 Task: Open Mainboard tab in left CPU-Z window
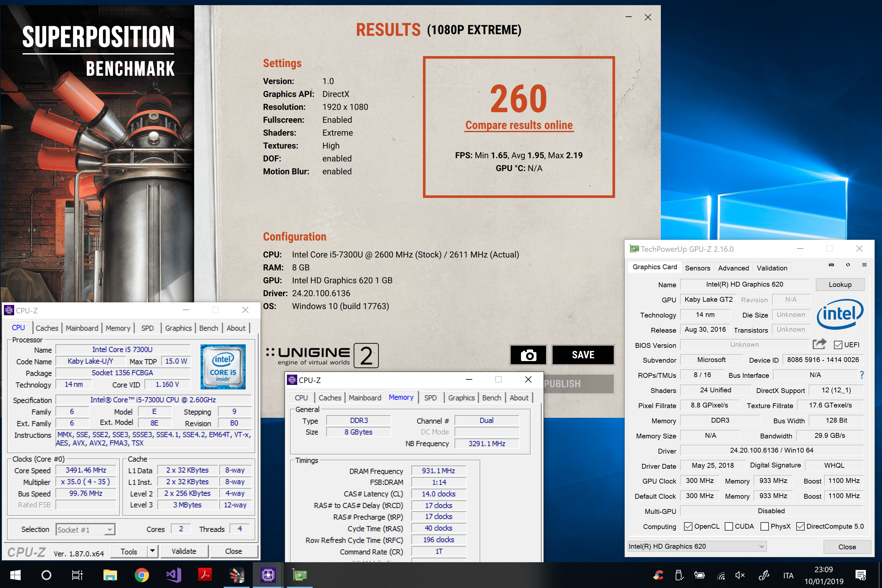(82, 328)
